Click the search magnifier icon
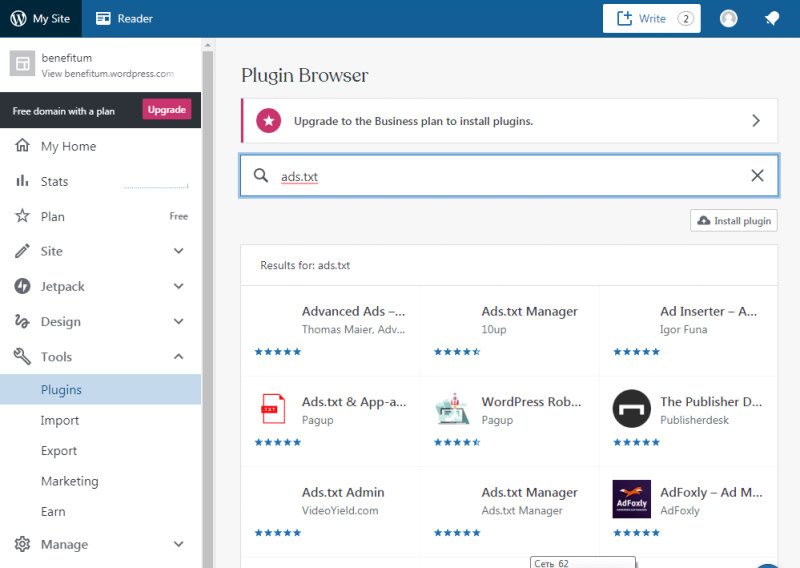800x568 pixels. click(261, 176)
